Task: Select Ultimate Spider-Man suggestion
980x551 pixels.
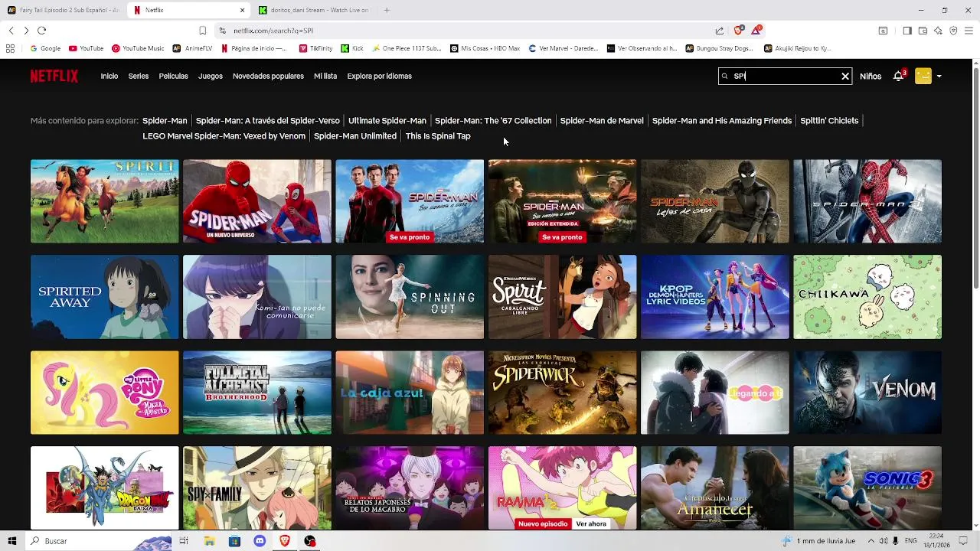Action: 387,120
